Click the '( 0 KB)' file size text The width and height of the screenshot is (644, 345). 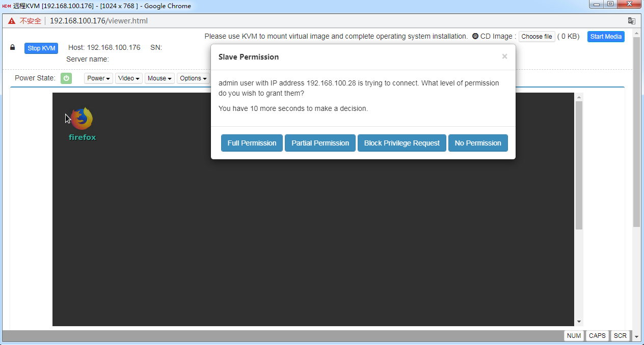pos(568,37)
